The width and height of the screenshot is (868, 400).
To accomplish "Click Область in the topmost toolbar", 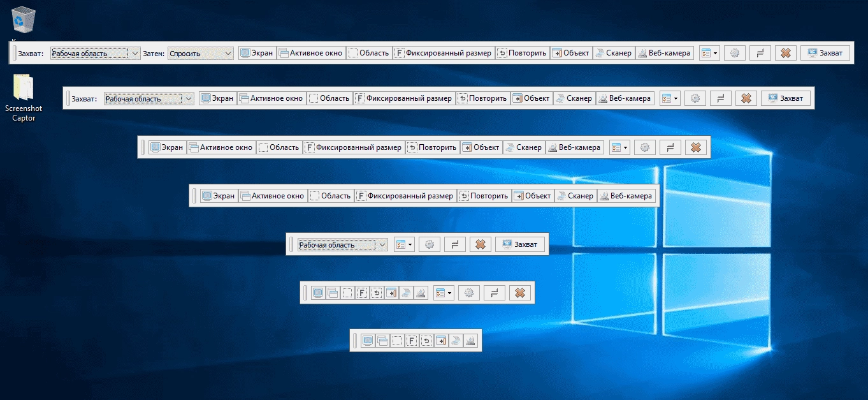I will (x=369, y=53).
